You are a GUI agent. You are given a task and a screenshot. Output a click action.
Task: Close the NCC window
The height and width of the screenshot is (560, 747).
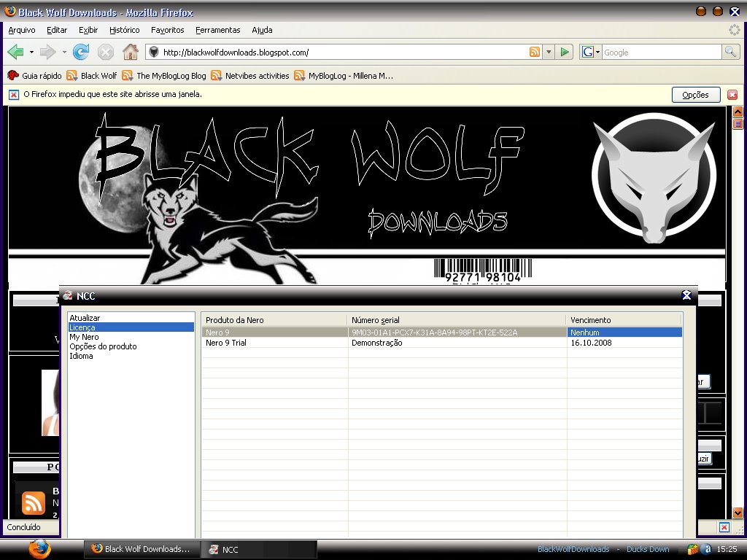click(x=686, y=296)
